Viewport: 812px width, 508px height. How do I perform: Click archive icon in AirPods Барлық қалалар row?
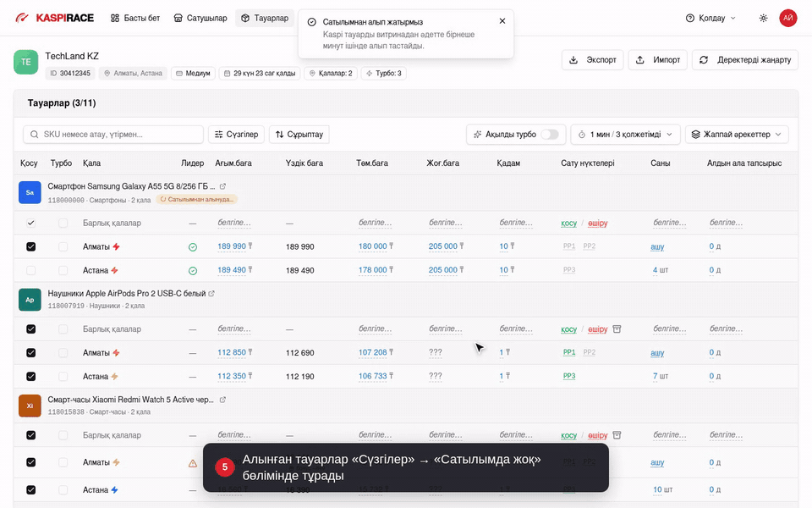[x=617, y=329]
